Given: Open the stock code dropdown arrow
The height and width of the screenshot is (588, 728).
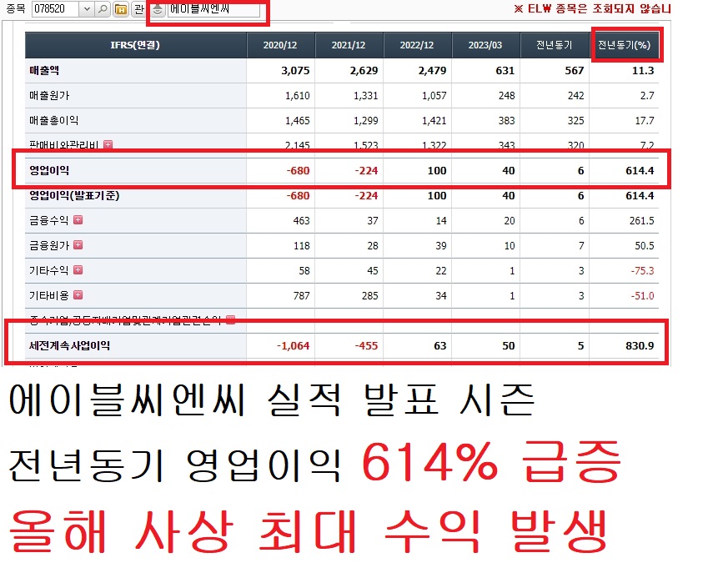Looking at the screenshot, I should [x=87, y=9].
